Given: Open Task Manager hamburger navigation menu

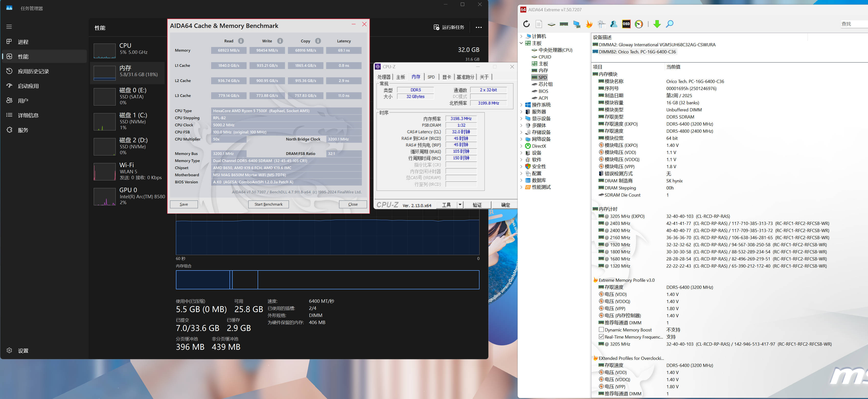Looking at the screenshot, I should click(x=9, y=27).
